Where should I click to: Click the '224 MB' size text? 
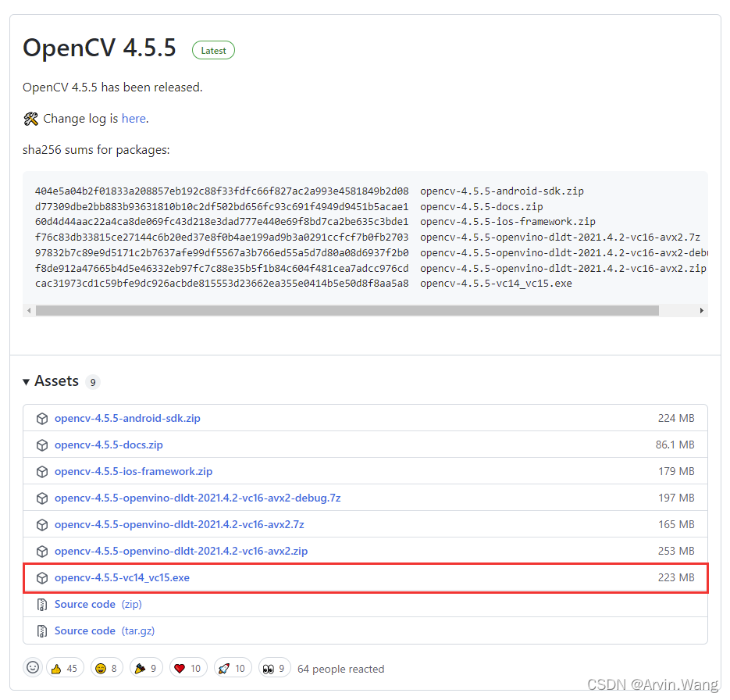676,418
